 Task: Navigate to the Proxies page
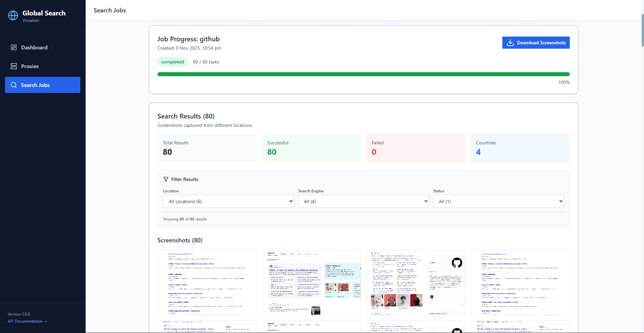pos(30,66)
